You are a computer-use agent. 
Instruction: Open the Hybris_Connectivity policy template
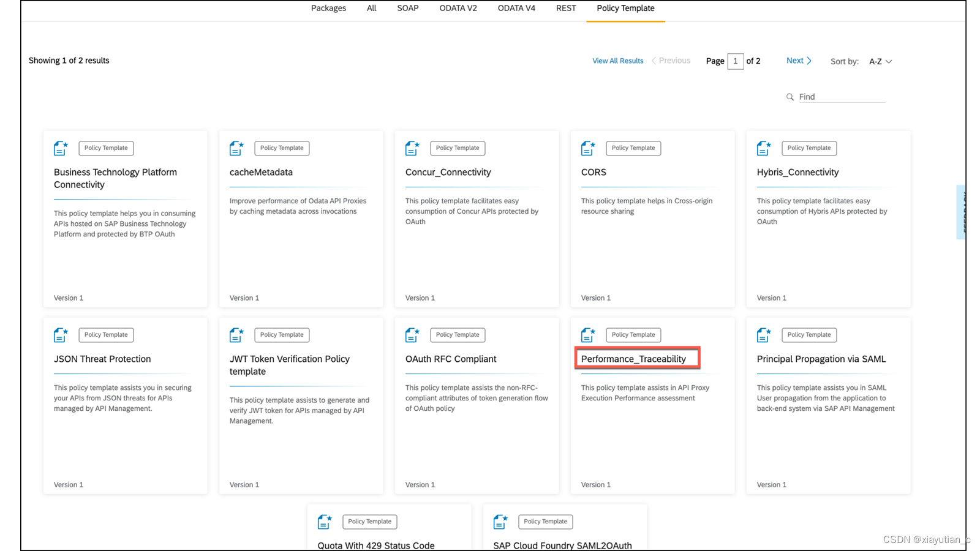pyautogui.click(x=797, y=172)
